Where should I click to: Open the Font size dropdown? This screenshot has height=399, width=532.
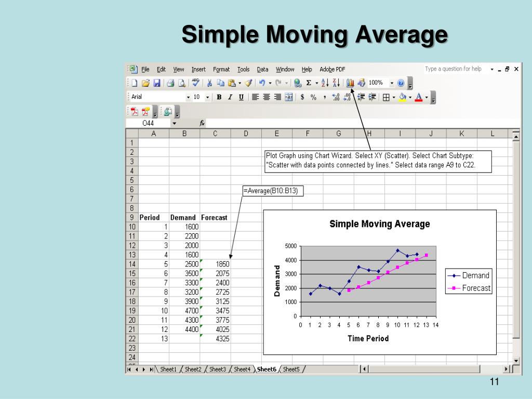coord(208,97)
